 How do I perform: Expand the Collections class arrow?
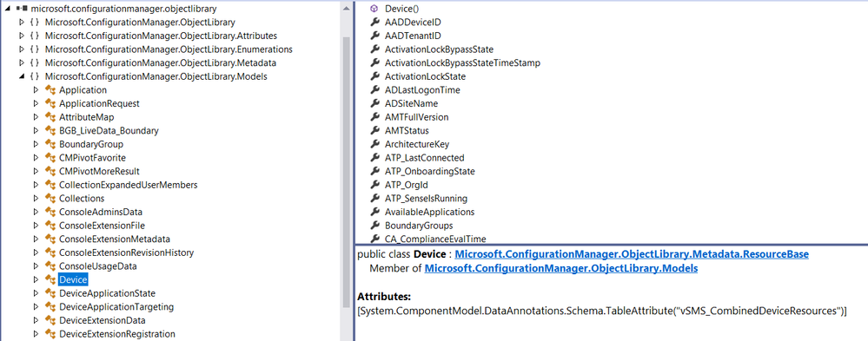click(x=36, y=199)
